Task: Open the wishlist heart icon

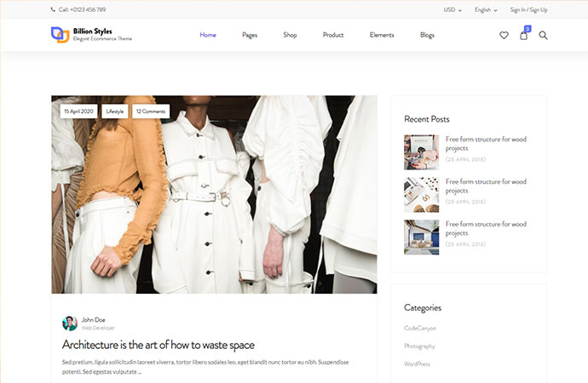Action: coord(504,36)
